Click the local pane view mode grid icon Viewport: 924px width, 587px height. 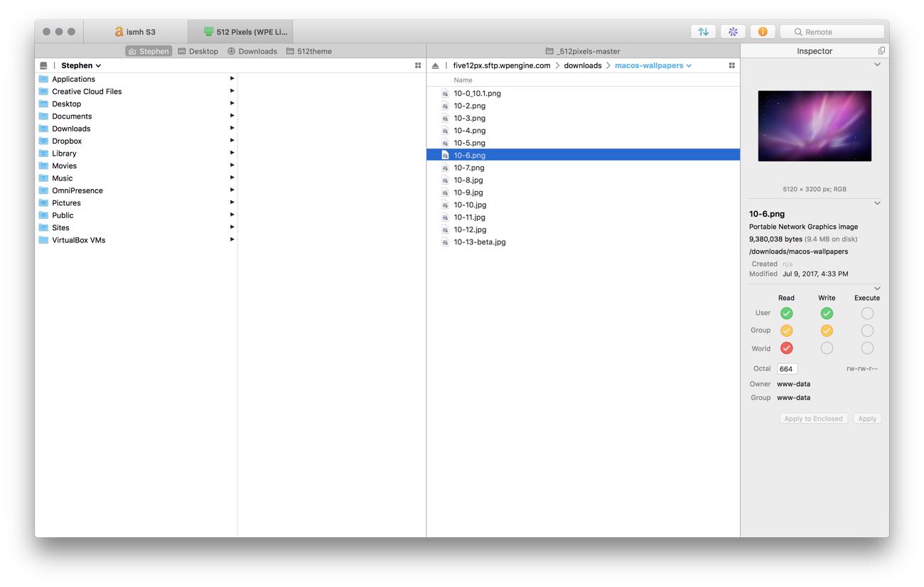point(418,65)
